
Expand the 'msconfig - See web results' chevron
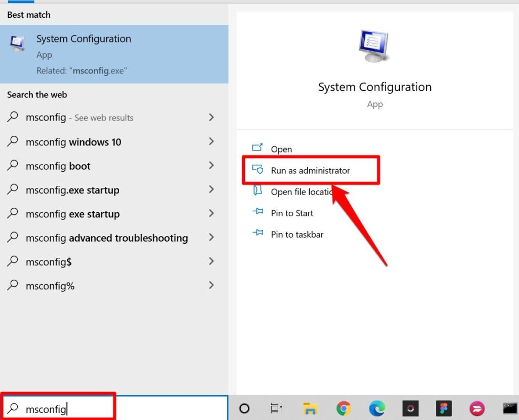[211, 117]
